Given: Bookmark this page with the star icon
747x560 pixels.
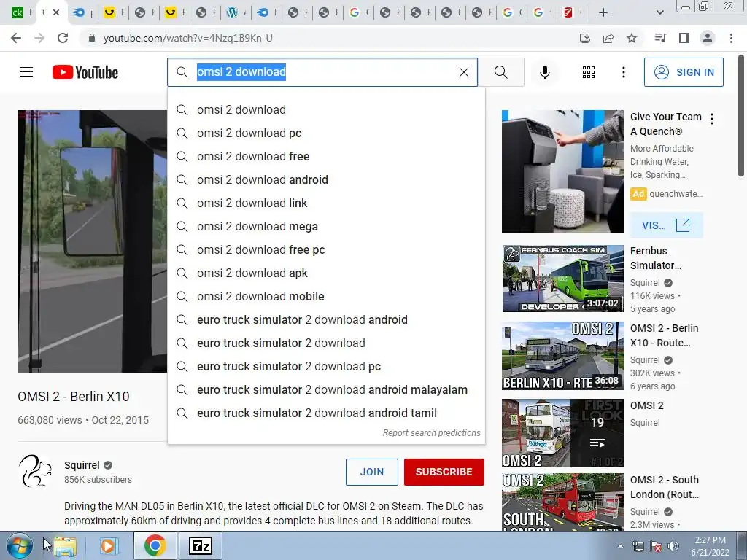Looking at the screenshot, I should coord(632,38).
